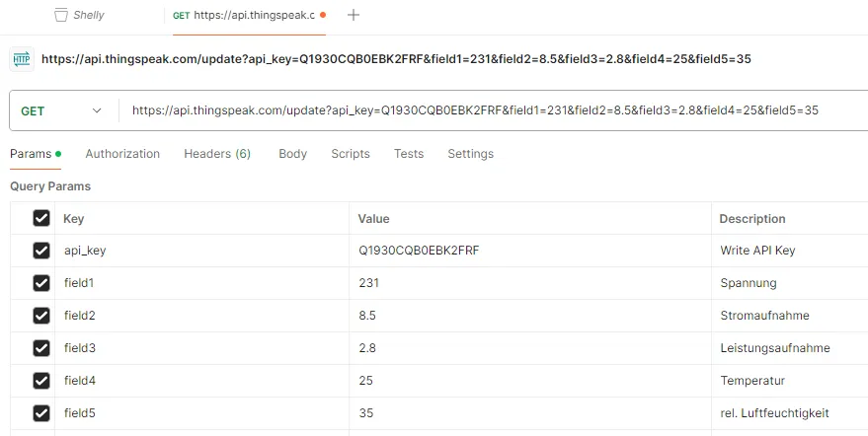Switch to the Shelly tab
Screen dimensions: 868x436
(88, 15)
